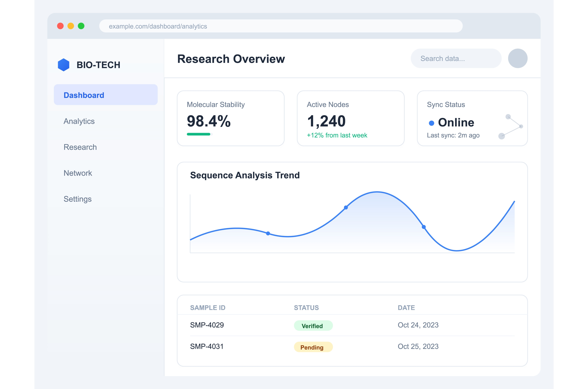Click the sync network nodes graphic

point(511,127)
